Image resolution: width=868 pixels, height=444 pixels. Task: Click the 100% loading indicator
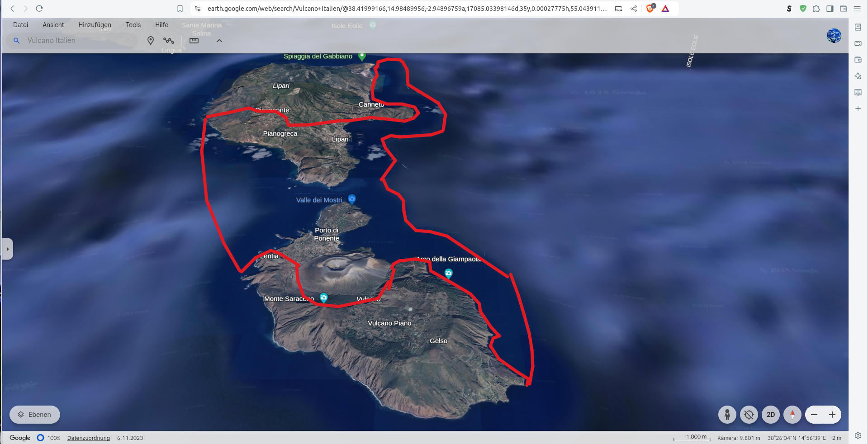[x=49, y=438]
